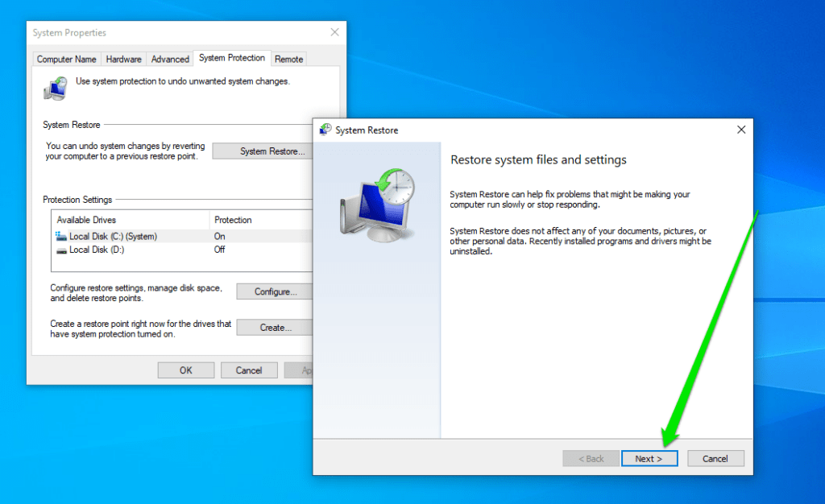Switch to the Remote tab
The height and width of the screenshot is (504, 825).
[288, 58]
